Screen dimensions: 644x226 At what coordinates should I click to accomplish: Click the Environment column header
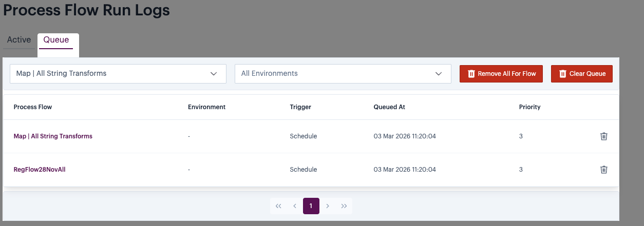pos(206,107)
